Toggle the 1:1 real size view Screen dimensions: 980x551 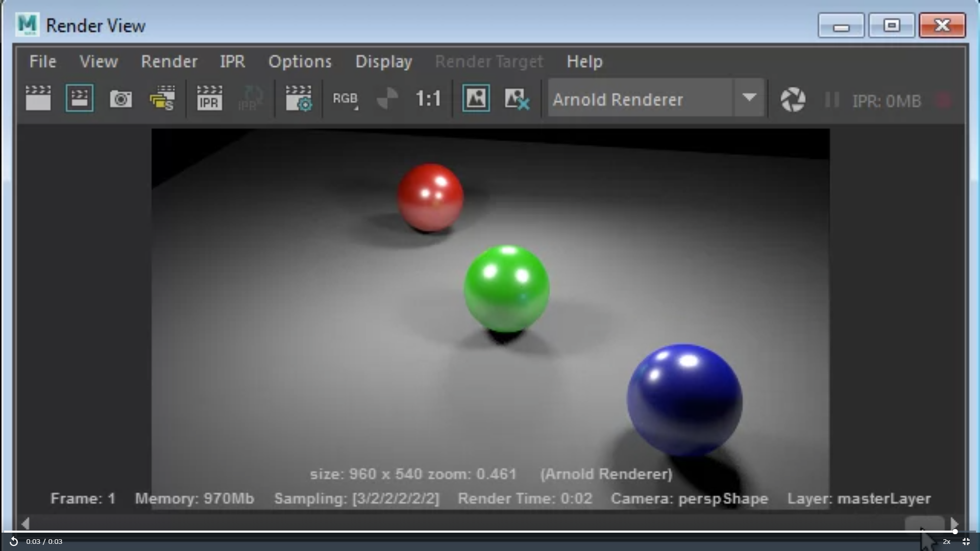pos(428,98)
